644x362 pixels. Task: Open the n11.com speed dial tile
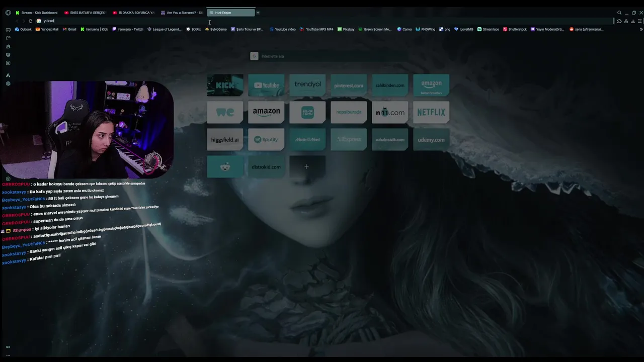pos(390,112)
